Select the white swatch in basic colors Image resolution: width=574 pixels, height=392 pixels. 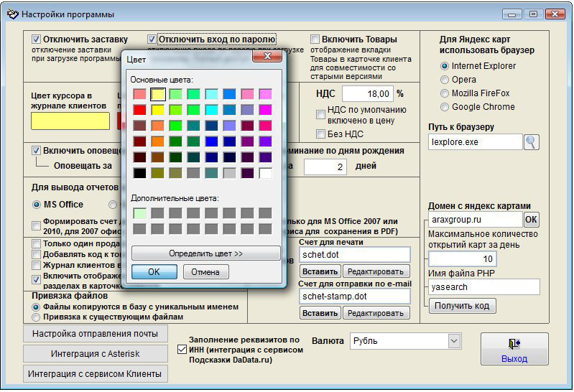coord(266,173)
